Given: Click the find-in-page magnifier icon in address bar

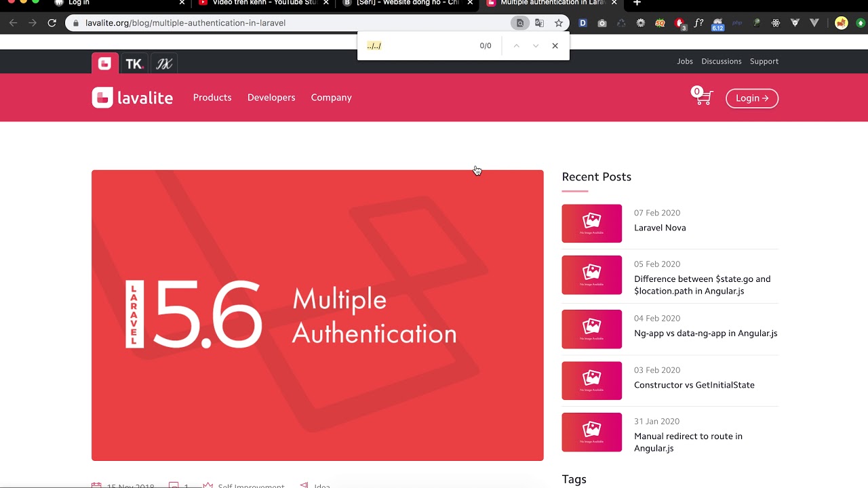Looking at the screenshot, I should point(520,23).
